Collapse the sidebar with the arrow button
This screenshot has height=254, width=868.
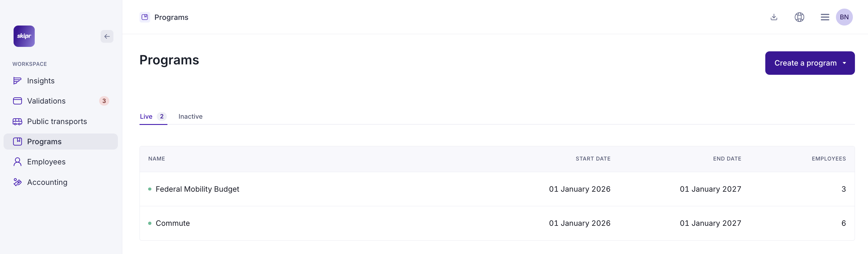coord(107,36)
